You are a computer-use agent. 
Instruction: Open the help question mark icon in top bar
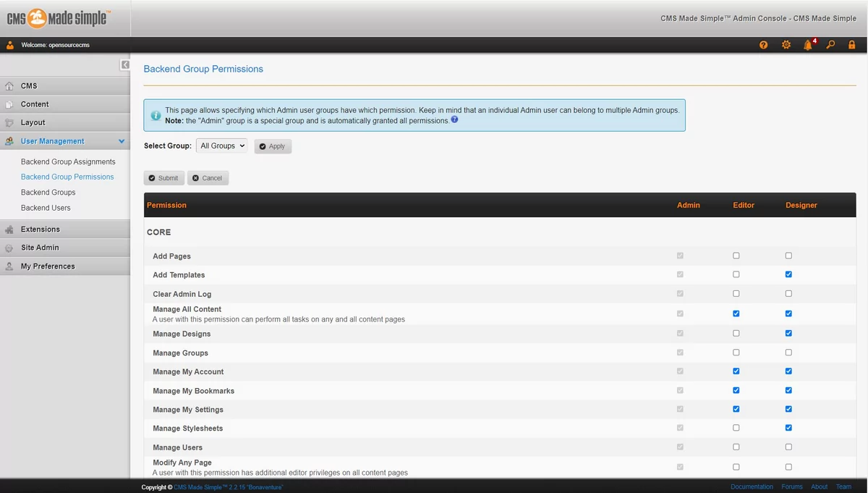(x=764, y=45)
